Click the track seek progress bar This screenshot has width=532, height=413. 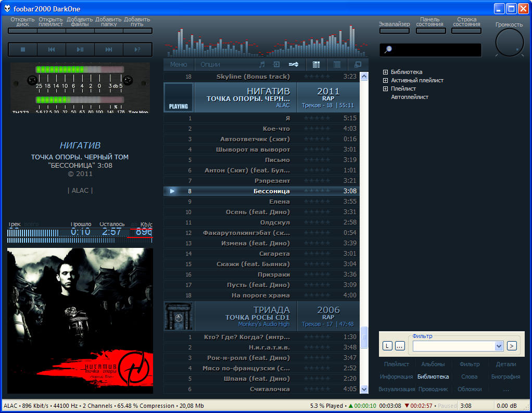[x=80, y=241]
